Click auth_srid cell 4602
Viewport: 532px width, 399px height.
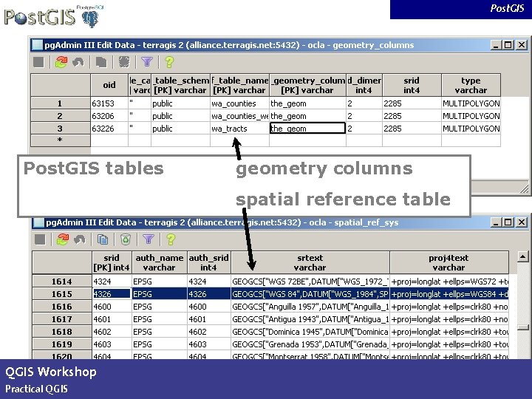208,332
